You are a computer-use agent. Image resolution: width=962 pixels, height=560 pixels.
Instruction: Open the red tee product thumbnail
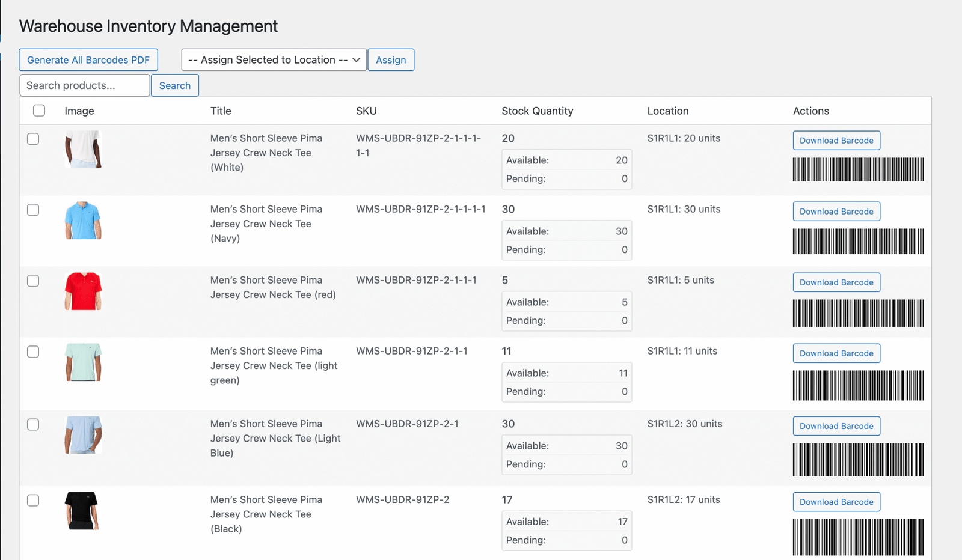(x=83, y=291)
